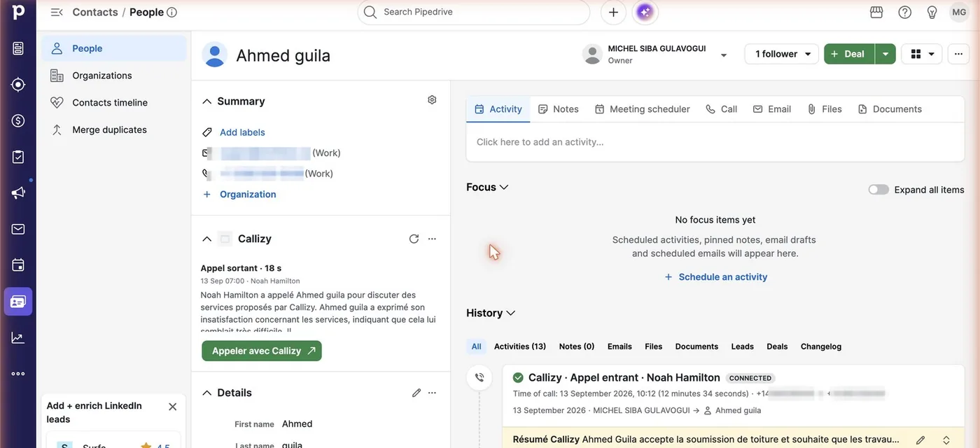Screen dimensions: 980x448
Task: Open the Mail icon in left navigation
Action: click(x=18, y=229)
